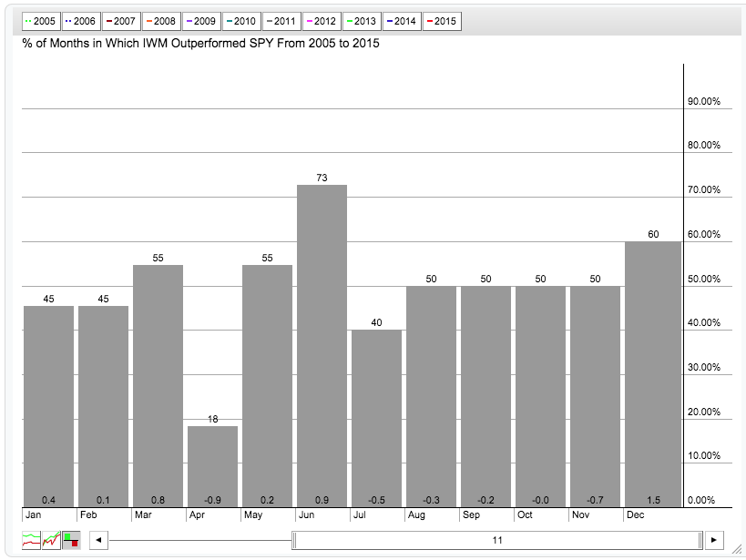Click the 40.00% y-axis label
This screenshot has height=560, width=746.
(704, 322)
